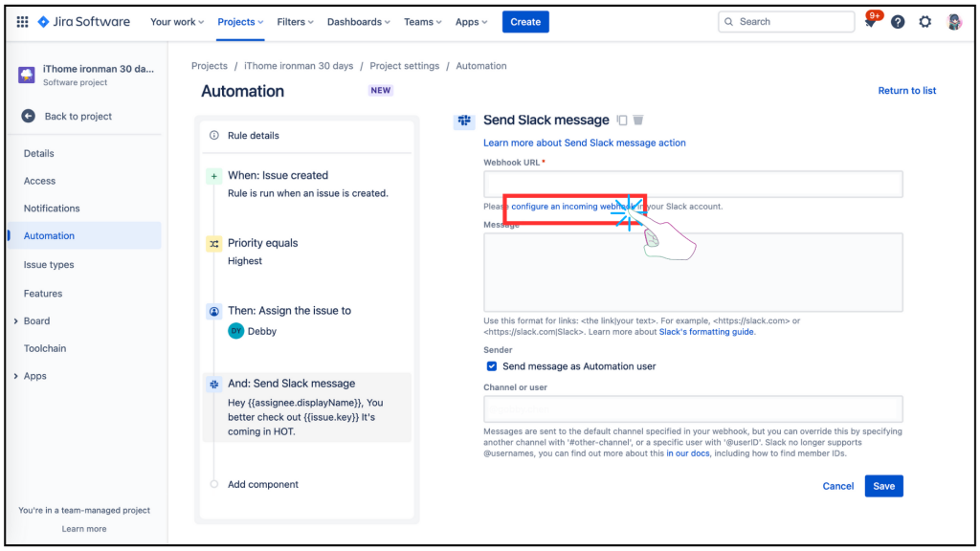
Task: Open Toolchain in the sidebar
Action: coord(45,348)
